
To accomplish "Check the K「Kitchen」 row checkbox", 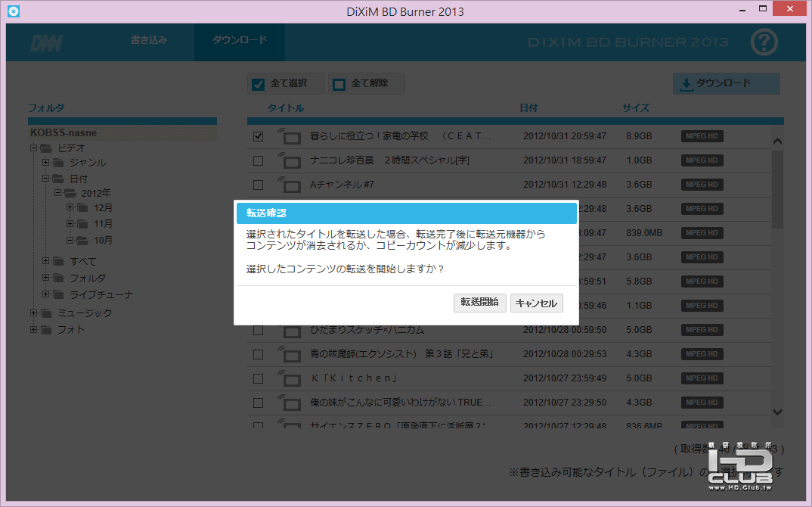I will click(x=259, y=378).
